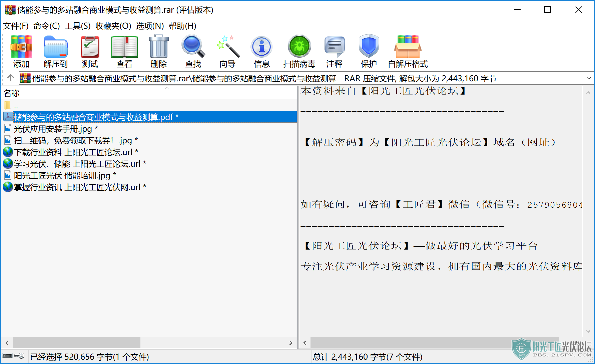Click globe icon of 下载行业资料 上阳光工匠论坛.url
Viewport: 595px width, 364px height.
coord(8,152)
